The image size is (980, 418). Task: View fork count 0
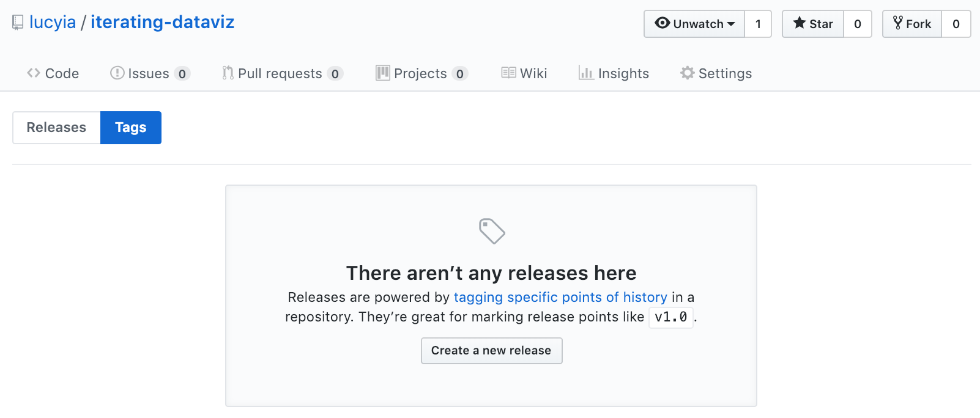(956, 24)
